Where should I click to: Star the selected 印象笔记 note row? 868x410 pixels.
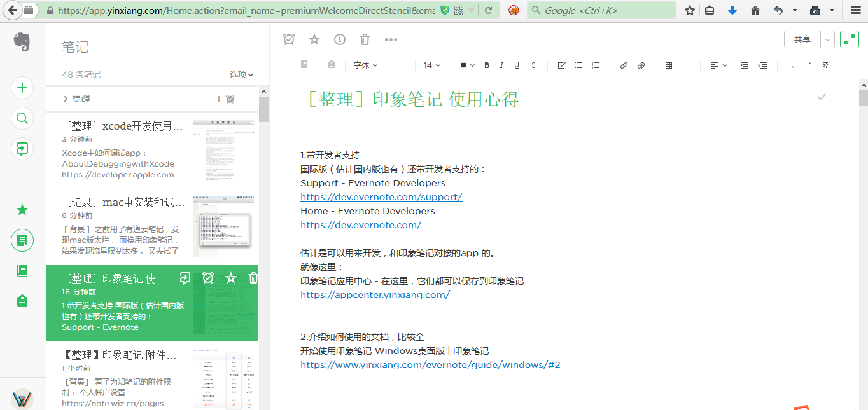coord(231,278)
